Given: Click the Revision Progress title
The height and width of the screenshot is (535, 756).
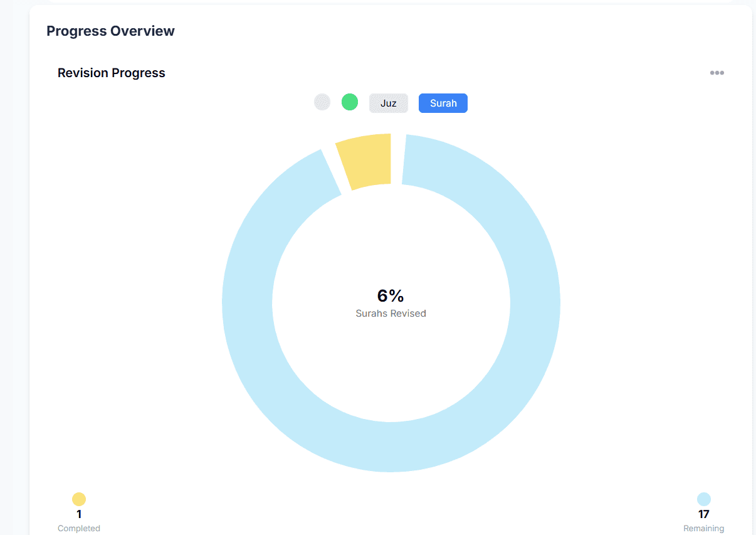Looking at the screenshot, I should pyautogui.click(x=111, y=73).
